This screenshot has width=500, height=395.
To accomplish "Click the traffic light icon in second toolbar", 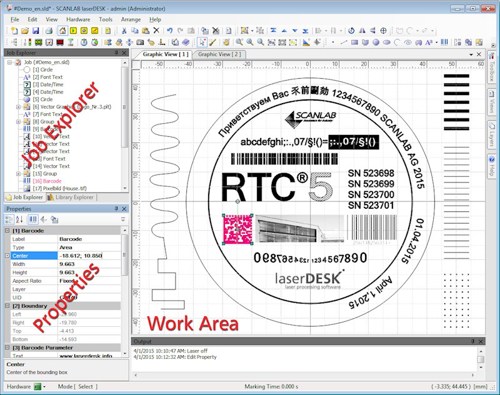I will coord(28,42).
